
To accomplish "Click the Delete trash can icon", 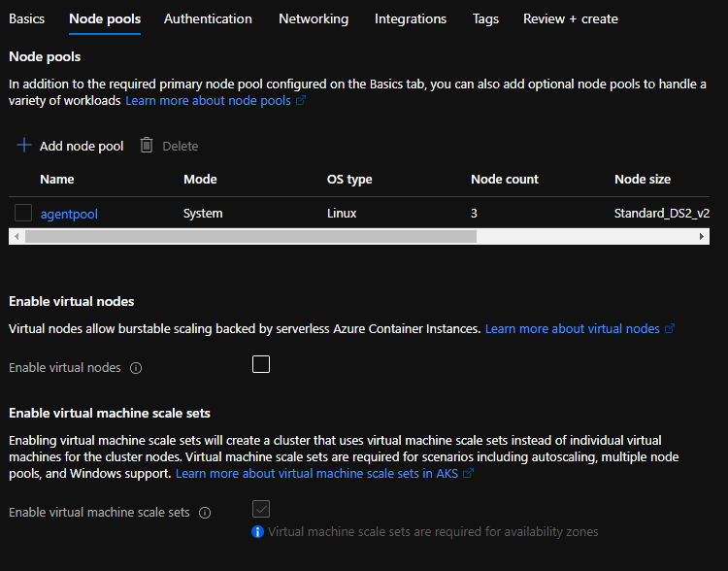I will pos(147,145).
